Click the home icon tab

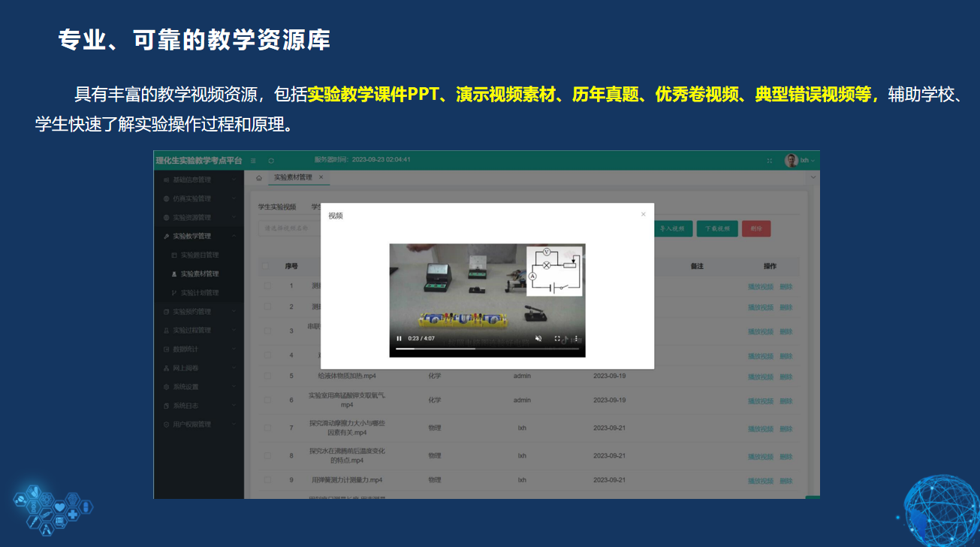click(x=259, y=178)
